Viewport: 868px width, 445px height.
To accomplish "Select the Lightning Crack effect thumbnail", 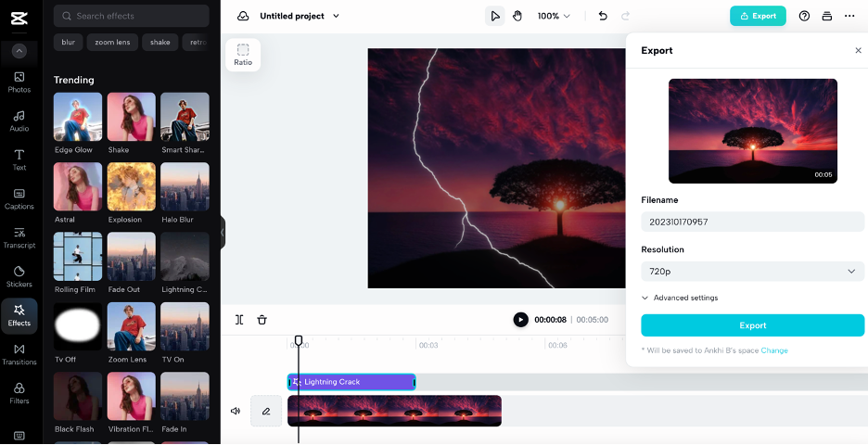I will click(x=185, y=256).
